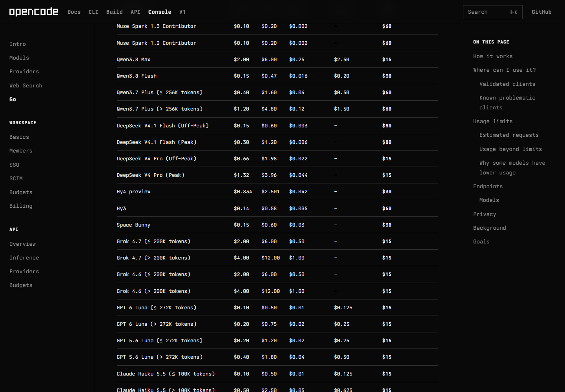The height and width of the screenshot is (392, 565).
Task: Click the Qwen3.8 Max model name
Action: click(x=133, y=60)
